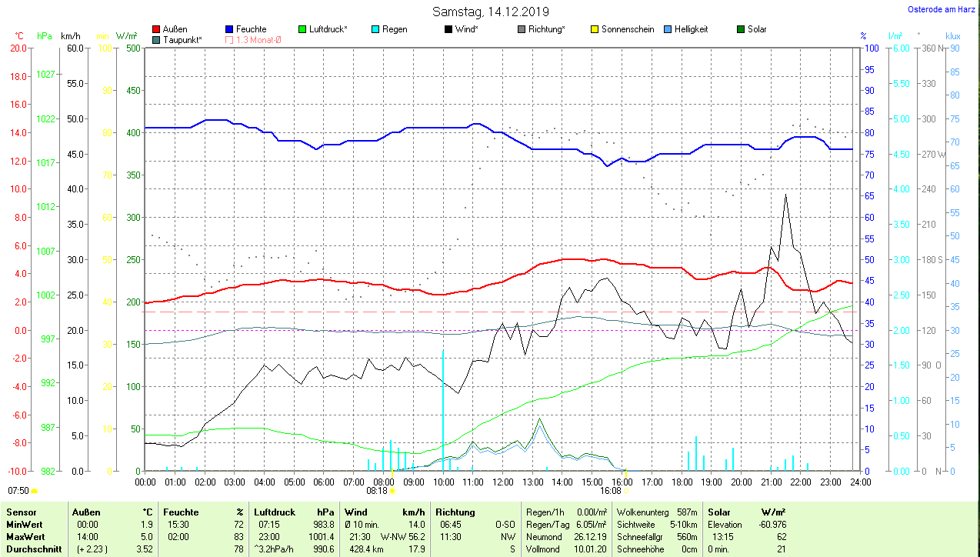Click the sunset marker icon at 16:08
980x557 pixels.
click(x=626, y=490)
